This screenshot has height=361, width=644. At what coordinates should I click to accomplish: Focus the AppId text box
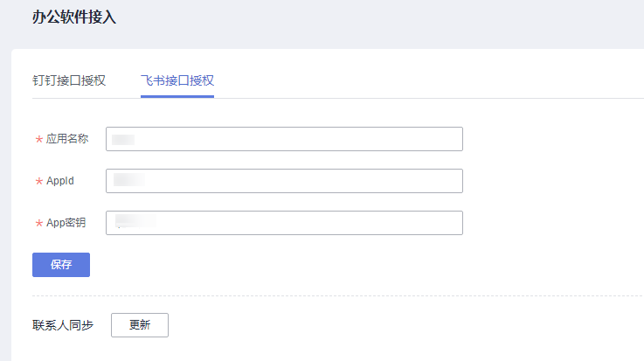(x=284, y=181)
